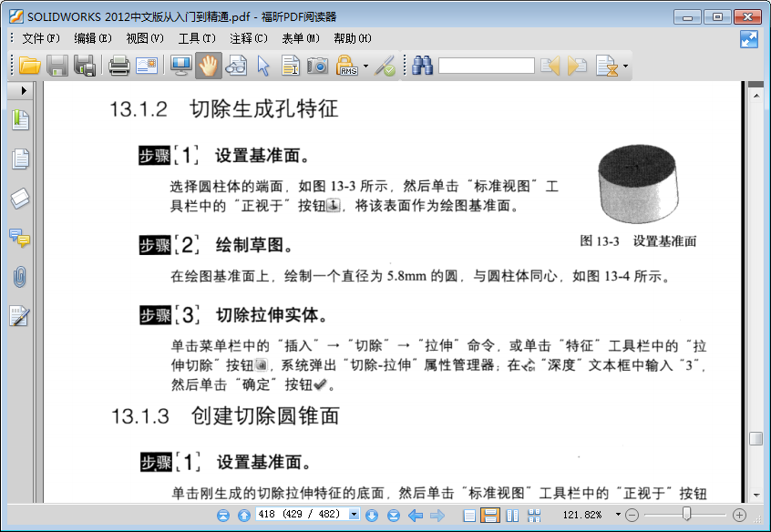Screen dimensions: 771x532
Task: Click the RMS padlock icon
Action: tap(346, 66)
